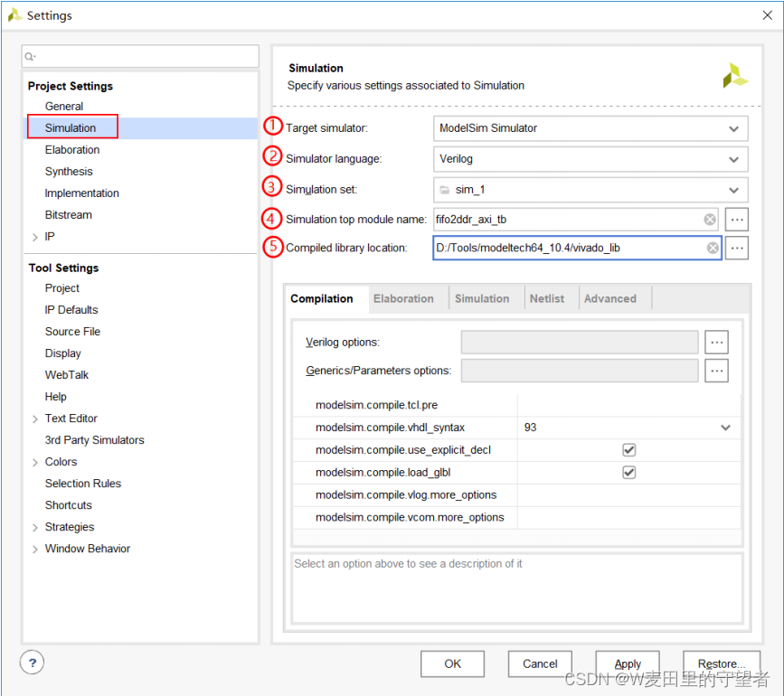
Task: Select Elaboration in Project Settings tree
Action: 72,150
